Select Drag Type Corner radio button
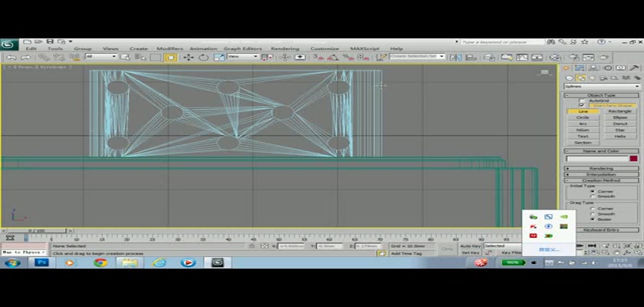This screenshot has height=307, width=644. point(592,208)
